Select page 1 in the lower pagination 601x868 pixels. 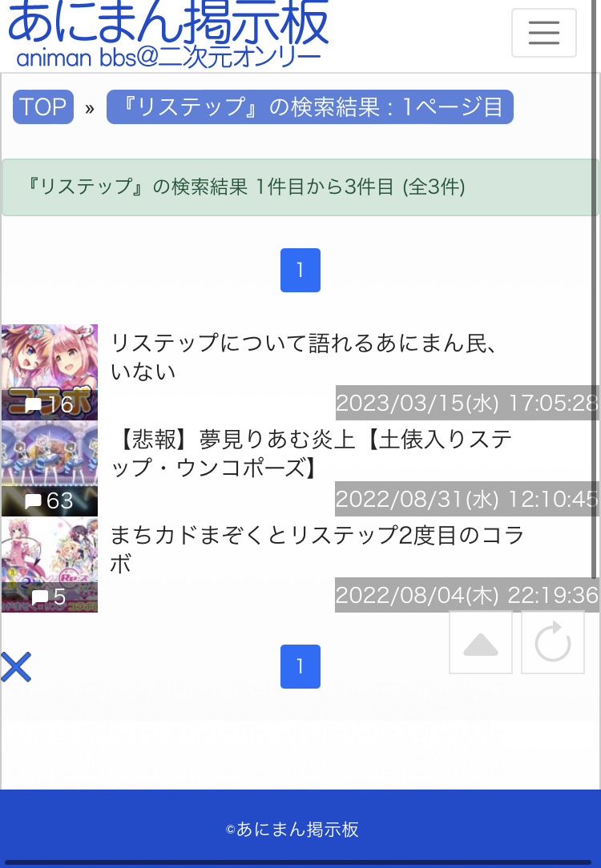click(300, 666)
